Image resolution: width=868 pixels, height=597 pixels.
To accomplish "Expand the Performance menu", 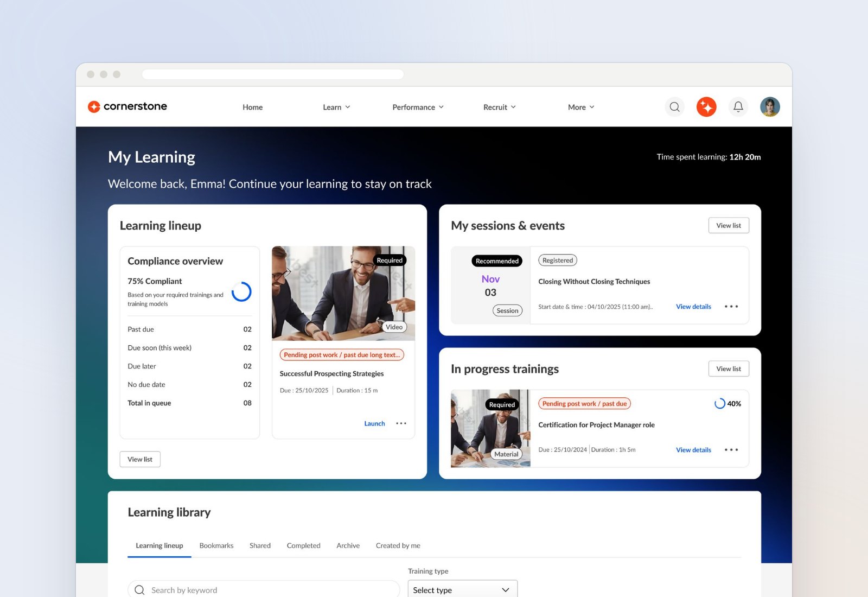I will point(418,107).
